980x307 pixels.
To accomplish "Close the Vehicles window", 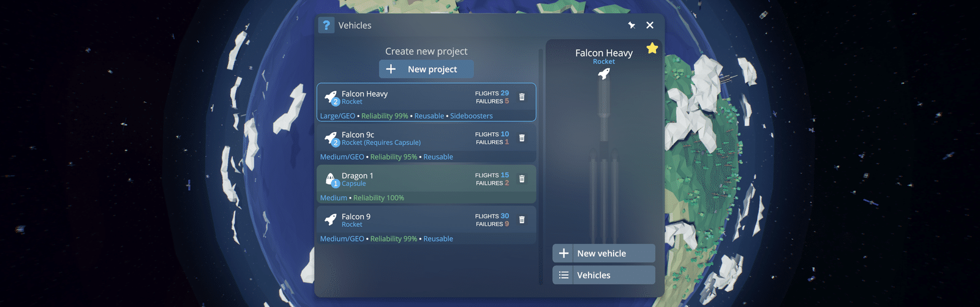I will [x=650, y=25].
